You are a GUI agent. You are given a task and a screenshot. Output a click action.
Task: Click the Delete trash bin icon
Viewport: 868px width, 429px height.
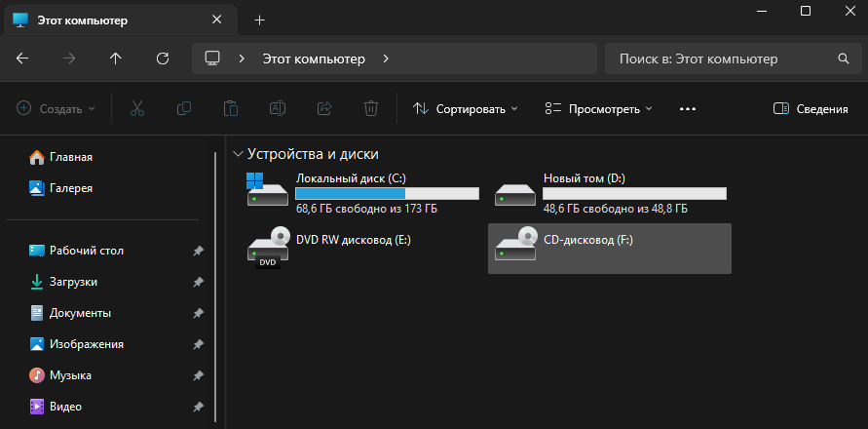pos(371,108)
